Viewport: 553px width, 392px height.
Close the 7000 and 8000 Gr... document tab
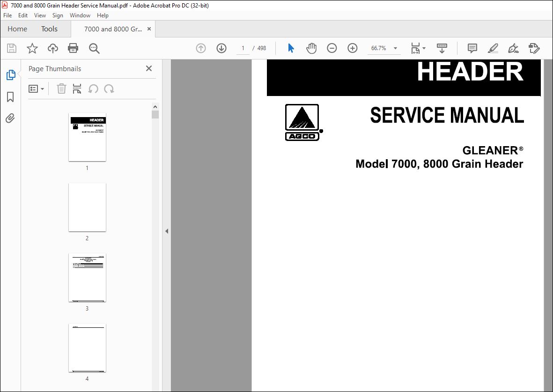149,29
